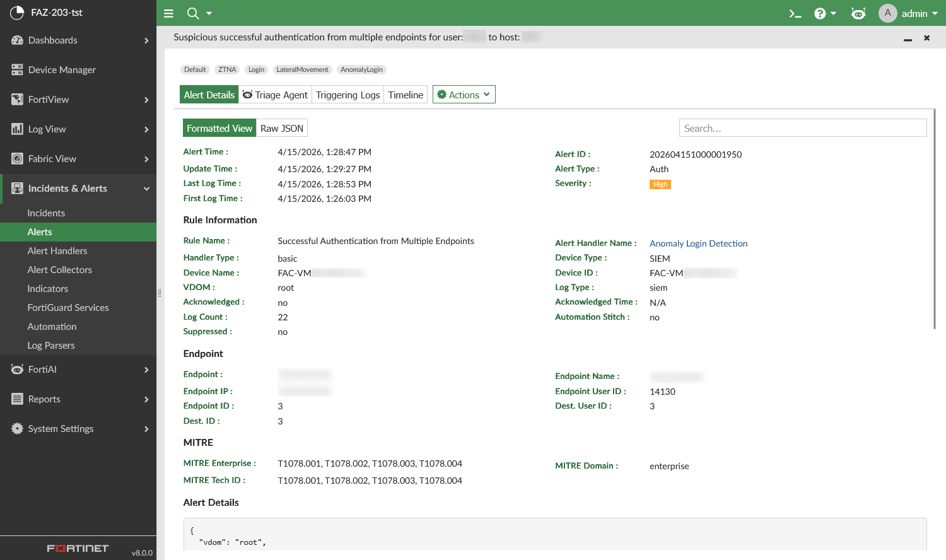Click the Device Manager sidebar icon
This screenshot has height=560, width=946.
coord(17,70)
